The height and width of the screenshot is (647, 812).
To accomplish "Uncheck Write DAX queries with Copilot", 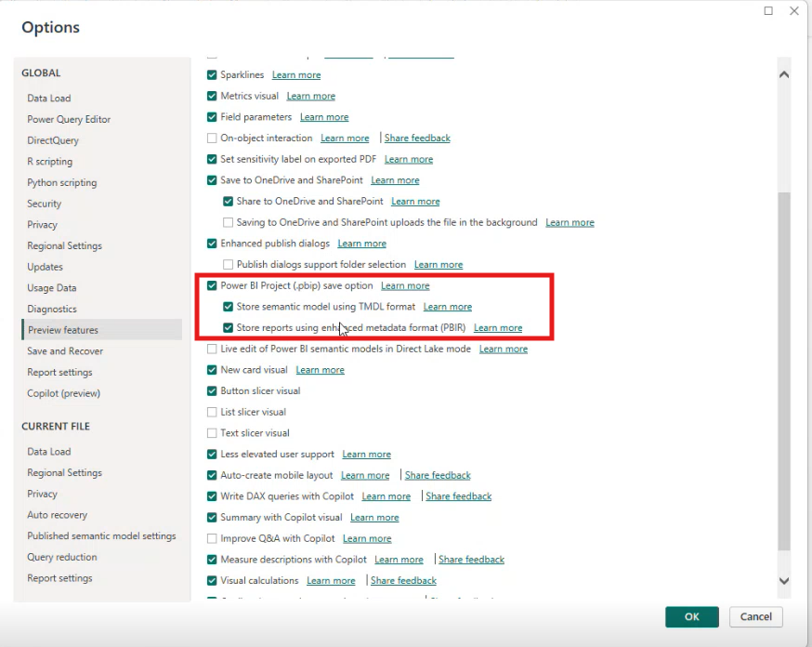I will click(212, 496).
